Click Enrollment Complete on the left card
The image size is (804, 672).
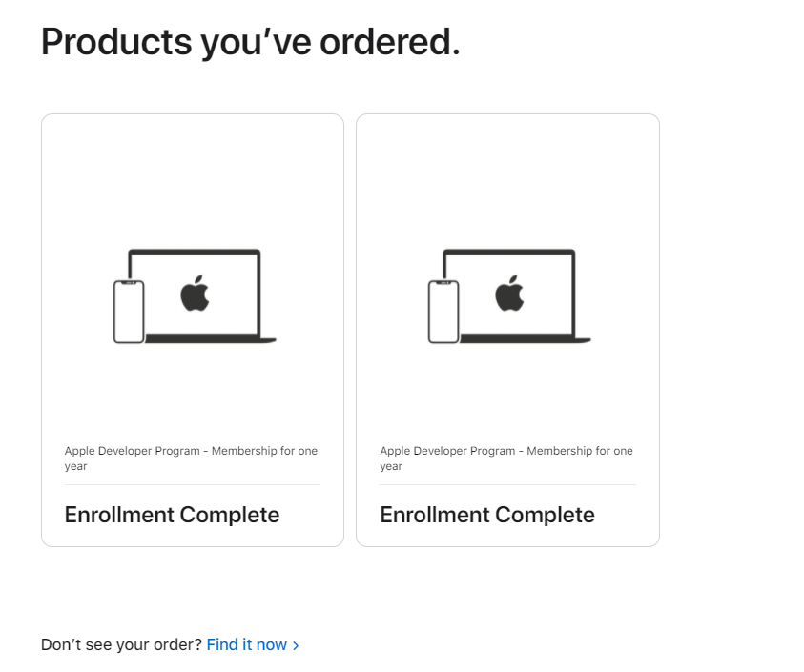tap(172, 514)
